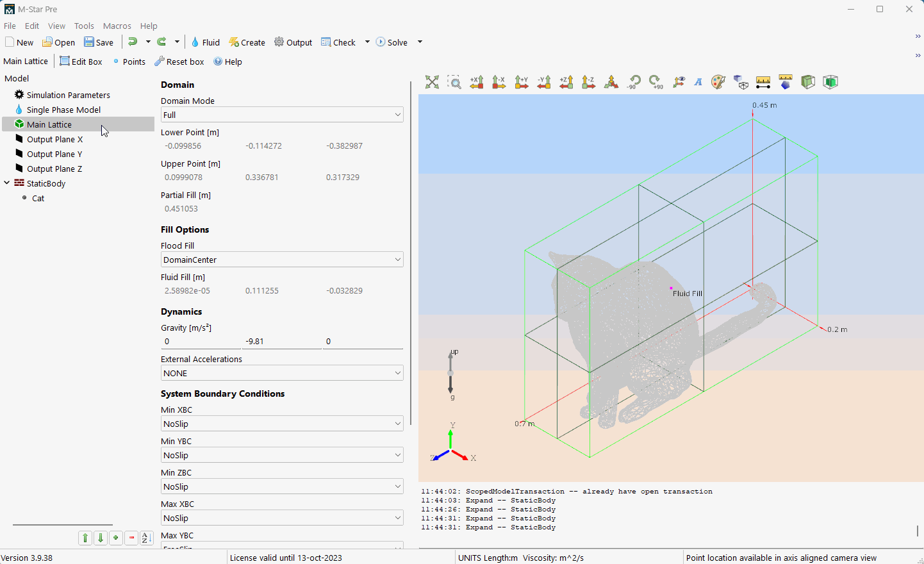The width and height of the screenshot is (924, 564).
Task: Open the Solve dropdown arrow
Action: coord(420,42)
